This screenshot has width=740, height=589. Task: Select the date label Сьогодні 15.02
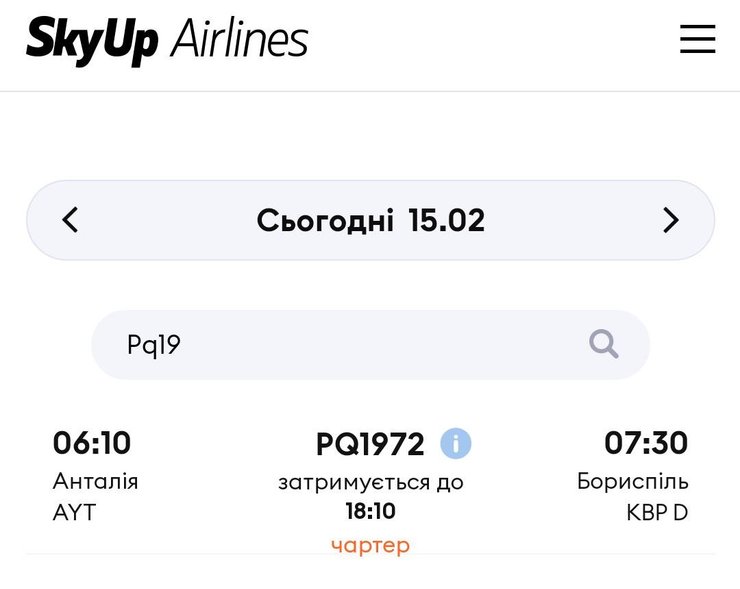pyautogui.click(x=370, y=220)
